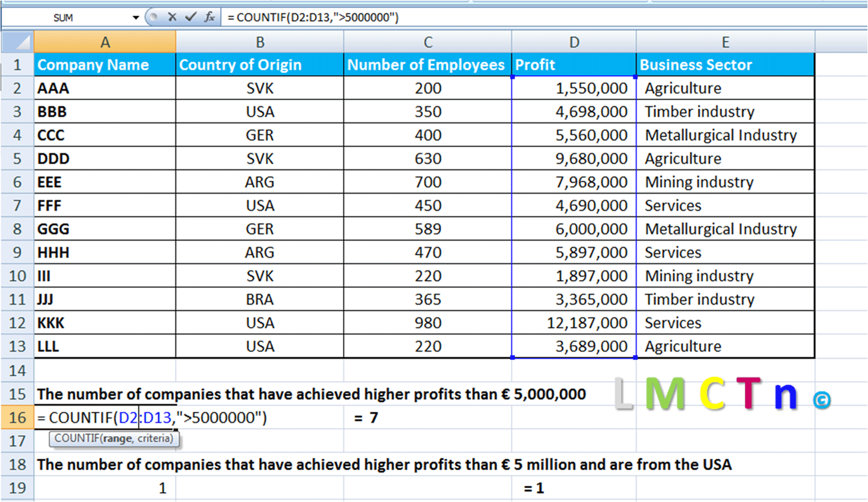Select cell containing BBB

tap(105, 112)
